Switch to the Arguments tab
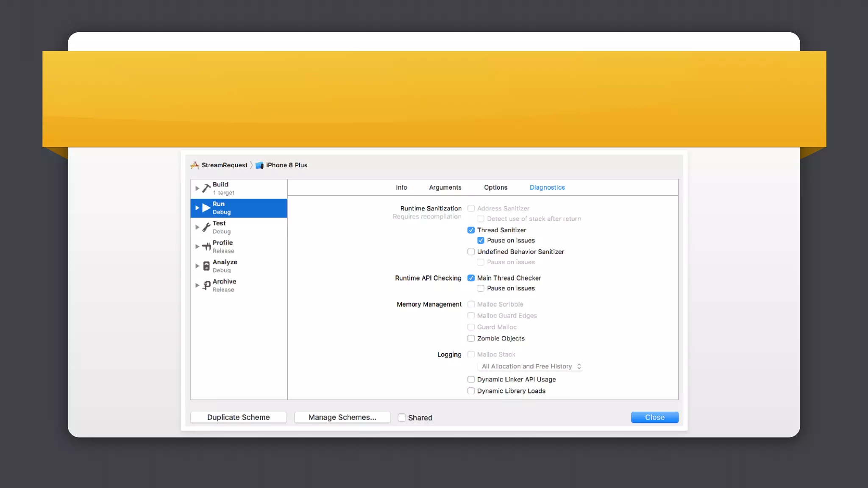Screen dimensions: 868x488 point(445,187)
